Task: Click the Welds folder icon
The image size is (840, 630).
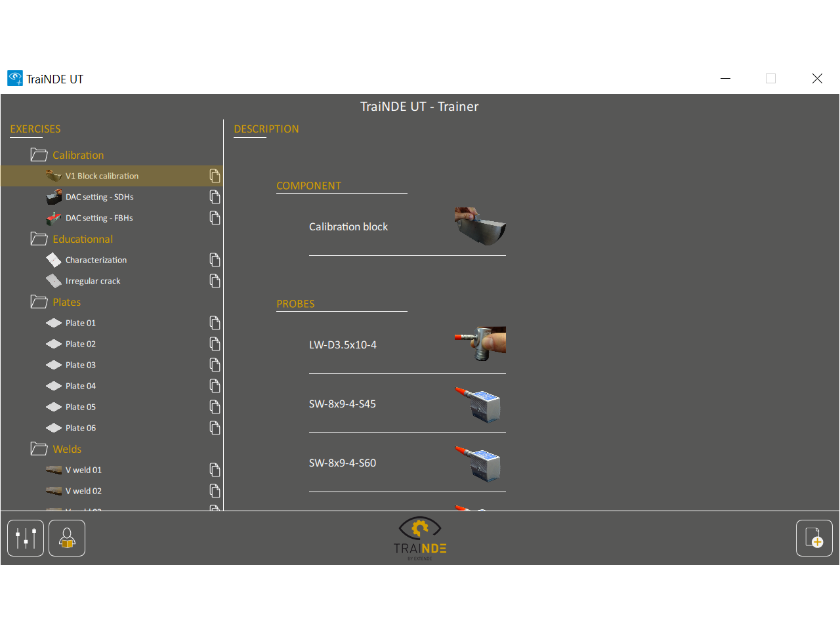Action: pos(39,449)
